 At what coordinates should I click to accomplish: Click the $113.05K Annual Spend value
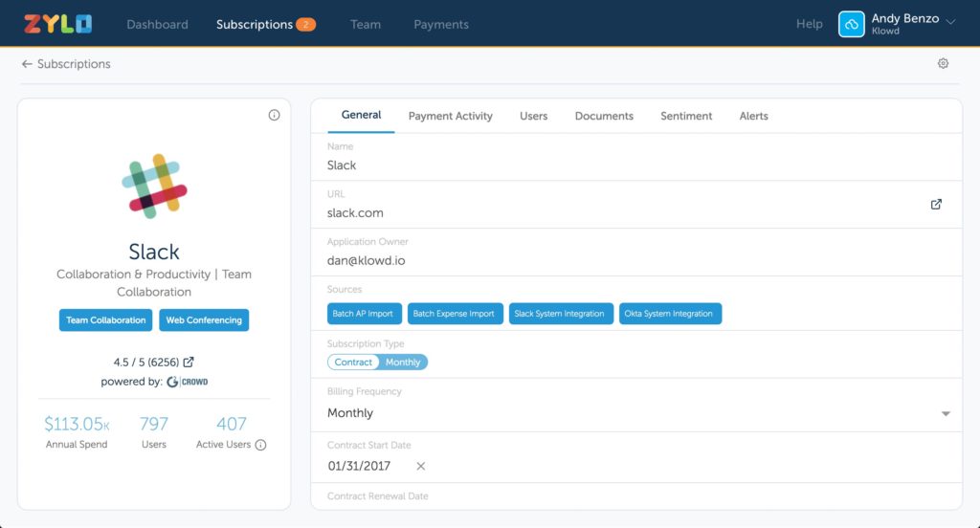[x=77, y=424]
